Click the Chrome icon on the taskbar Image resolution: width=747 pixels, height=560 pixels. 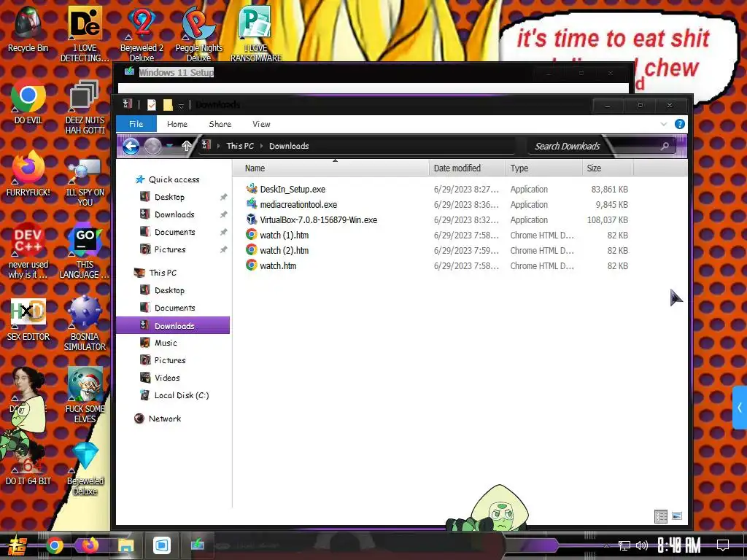click(x=54, y=545)
